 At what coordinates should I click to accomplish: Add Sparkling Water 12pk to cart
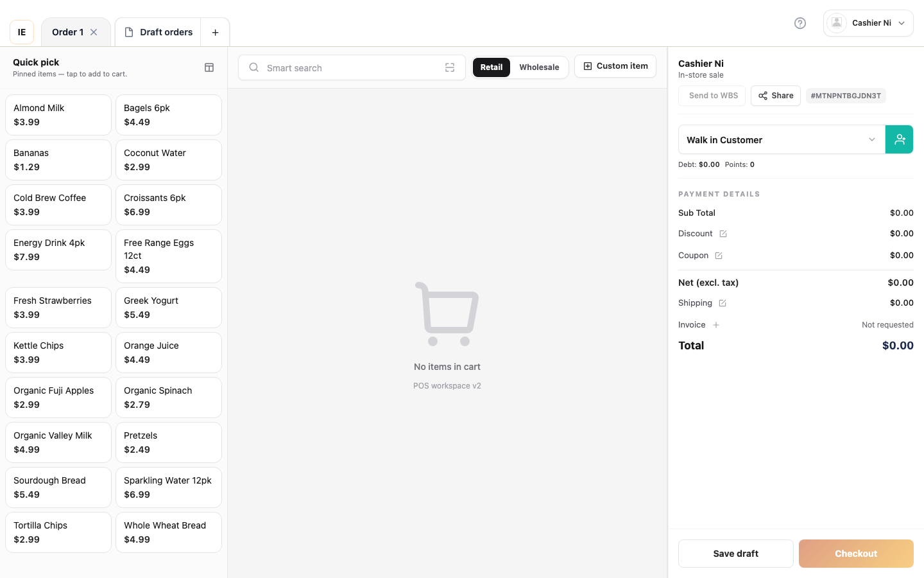pyautogui.click(x=169, y=487)
